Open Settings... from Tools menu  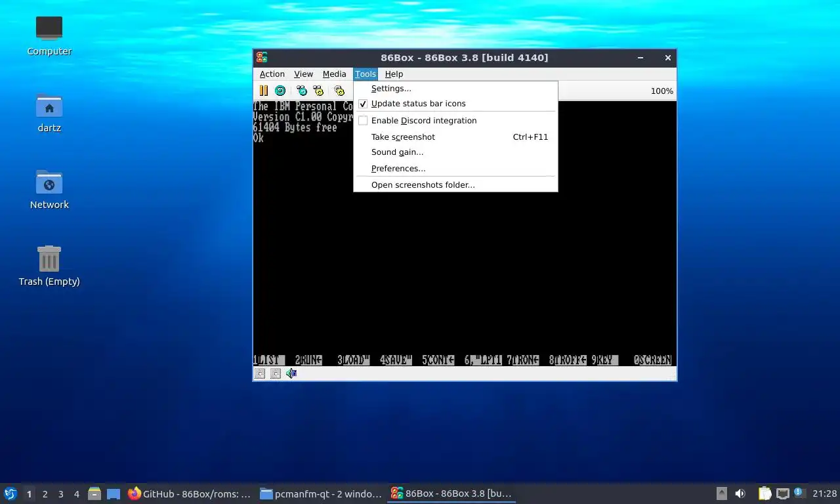point(455,89)
